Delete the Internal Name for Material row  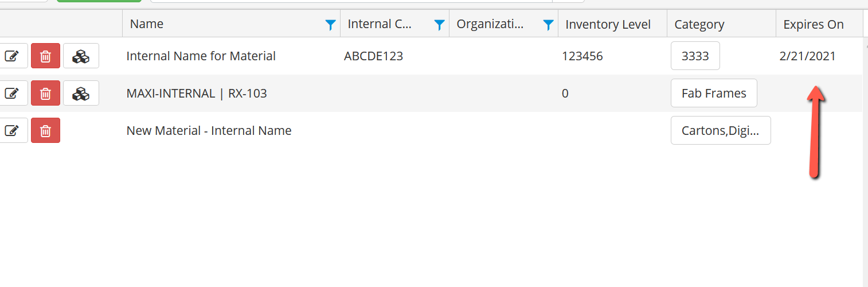[x=45, y=56]
